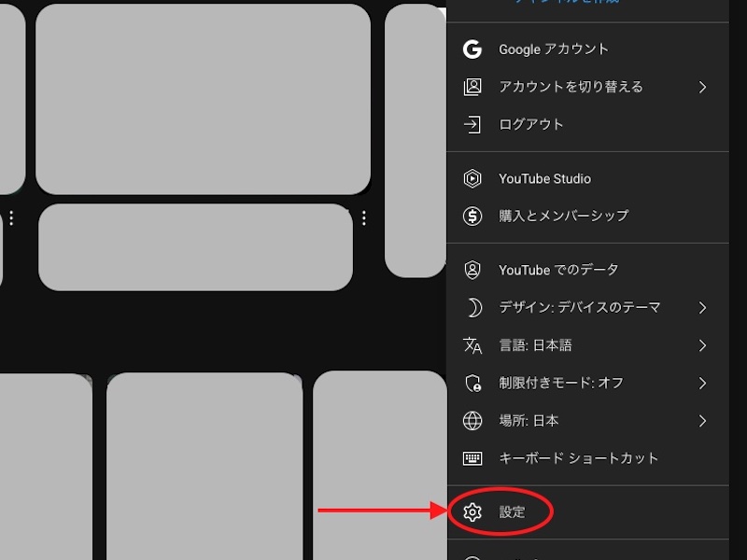The width and height of the screenshot is (747, 560).
Task: Open 制限付きモード: オフ toggle submenu
Action: [x=702, y=383]
